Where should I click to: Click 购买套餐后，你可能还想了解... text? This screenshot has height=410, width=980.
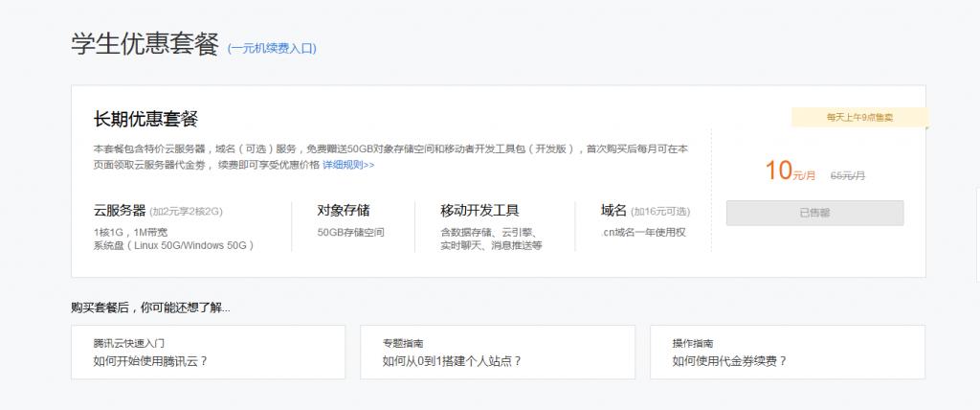point(150,307)
